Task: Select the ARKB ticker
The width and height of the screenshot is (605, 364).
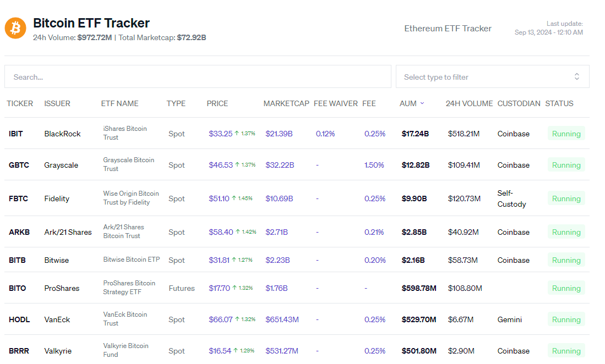Action: tap(19, 232)
